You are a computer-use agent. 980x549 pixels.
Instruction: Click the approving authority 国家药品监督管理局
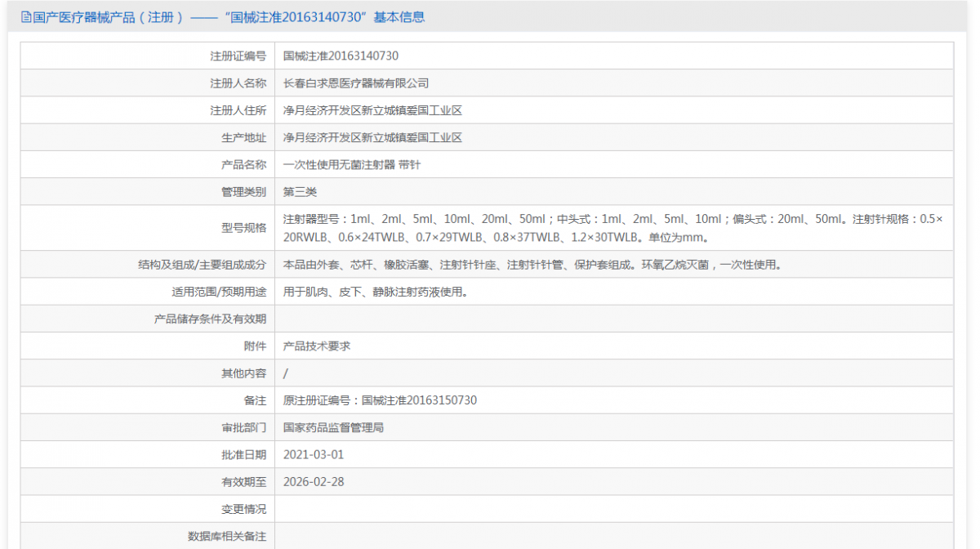(x=333, y=427)
